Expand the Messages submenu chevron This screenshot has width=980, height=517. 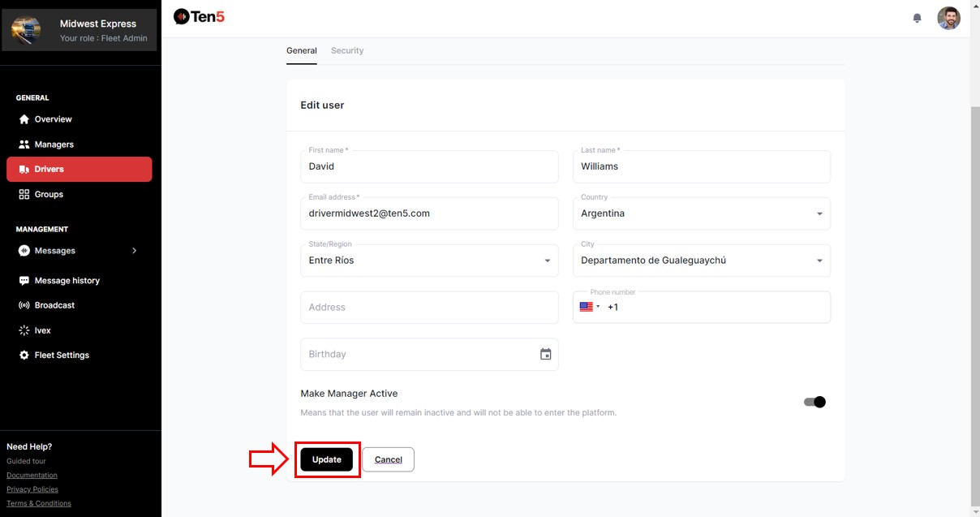click(x=135, y=251)
